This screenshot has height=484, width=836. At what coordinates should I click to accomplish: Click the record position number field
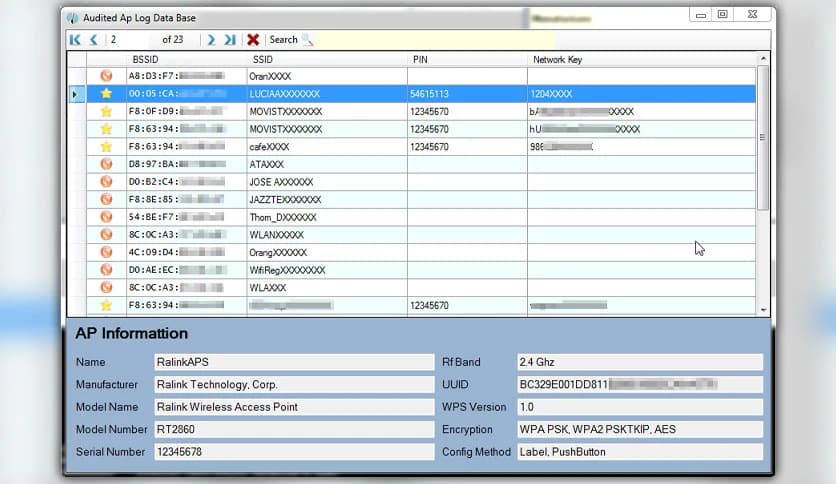point(132,40)
